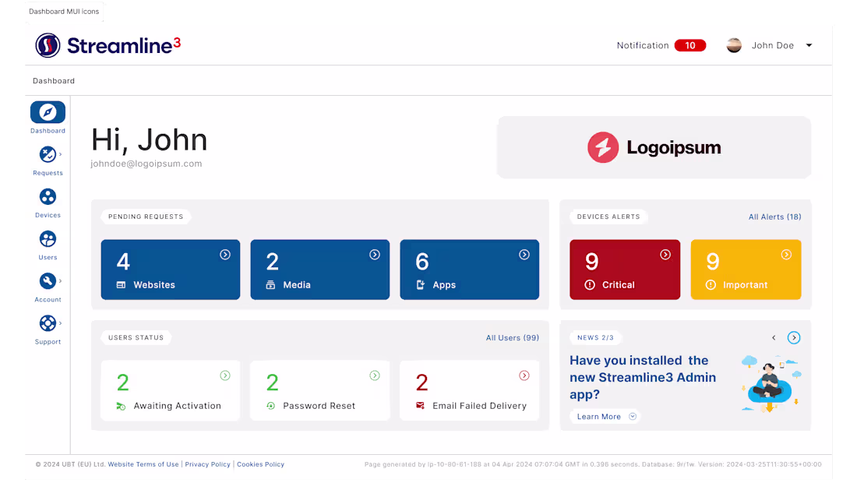The height and width of the screenshot is (504, 857).
Task: Click the Streamline3 logo
Action: pos(107,44)
